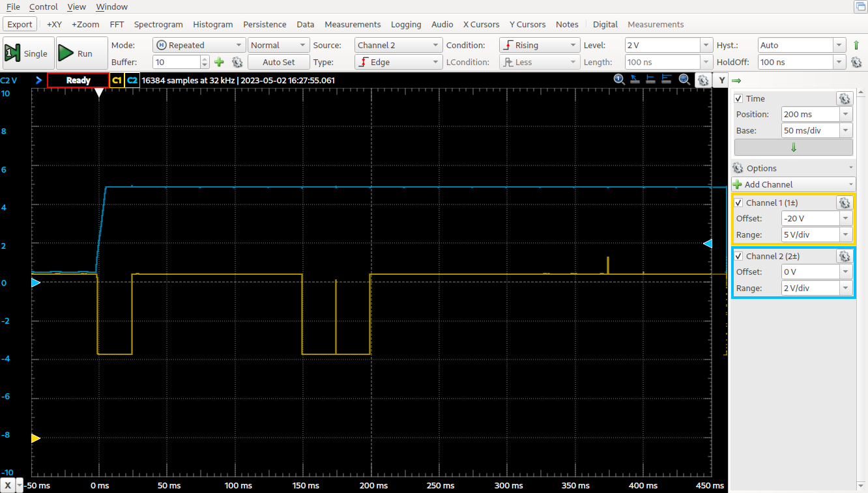
Task: Disable Channel 1 checkbox
Action: [738, 203]
